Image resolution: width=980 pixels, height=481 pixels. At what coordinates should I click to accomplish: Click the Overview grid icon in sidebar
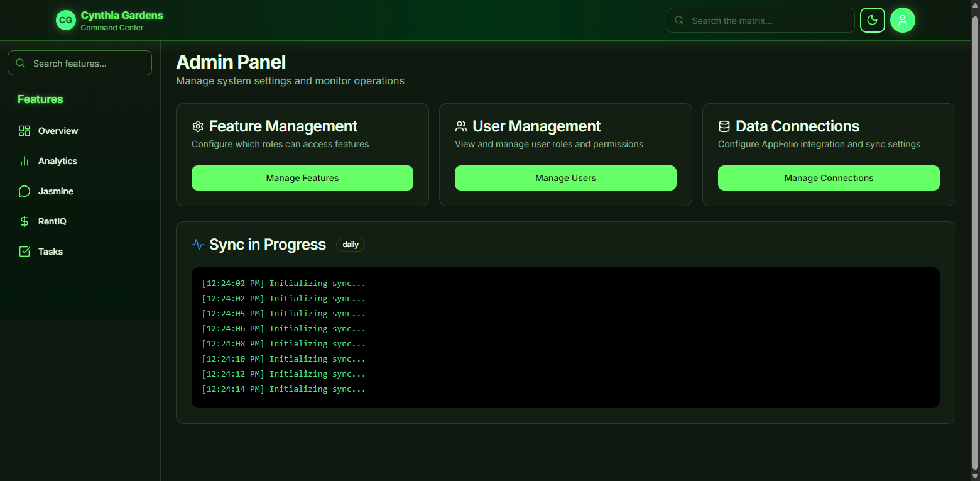pyautogui.click(x=24, y=131)
